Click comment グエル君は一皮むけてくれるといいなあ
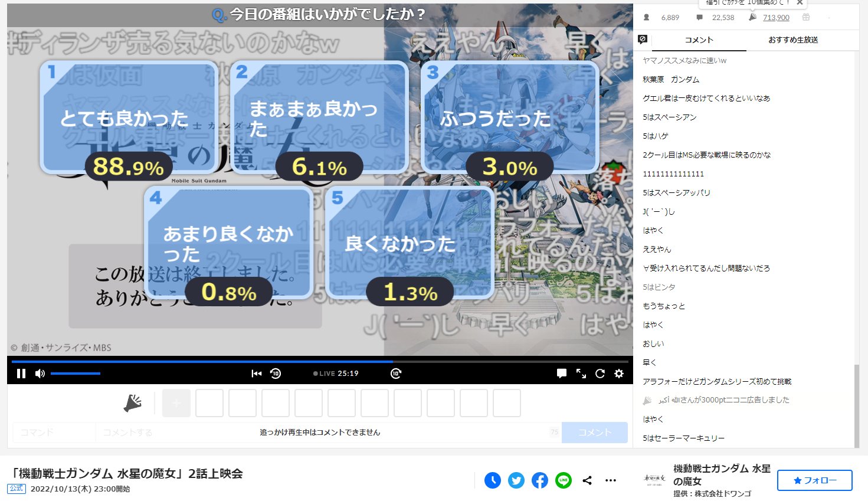Image resolution: width=868 pixels, height=501 pixels. (706, 99)
